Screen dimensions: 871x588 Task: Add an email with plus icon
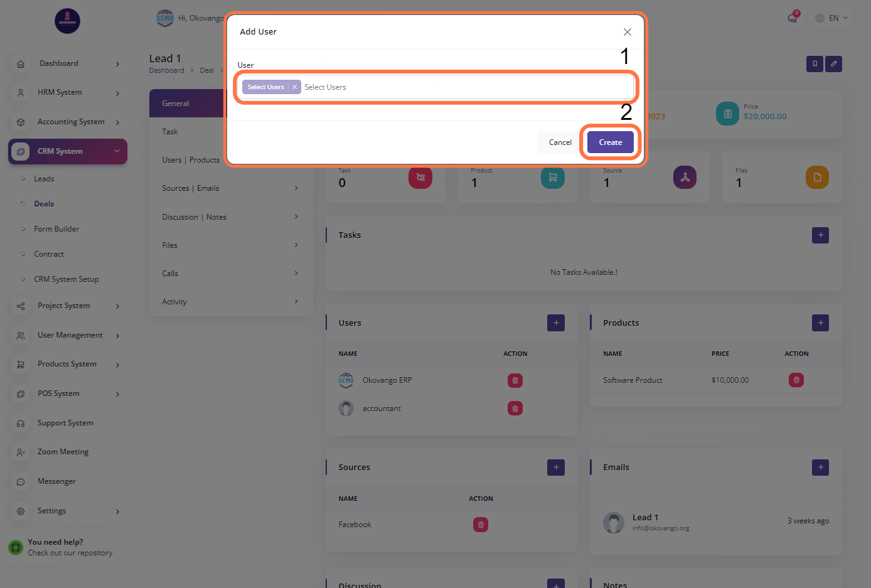pos(820,468)
